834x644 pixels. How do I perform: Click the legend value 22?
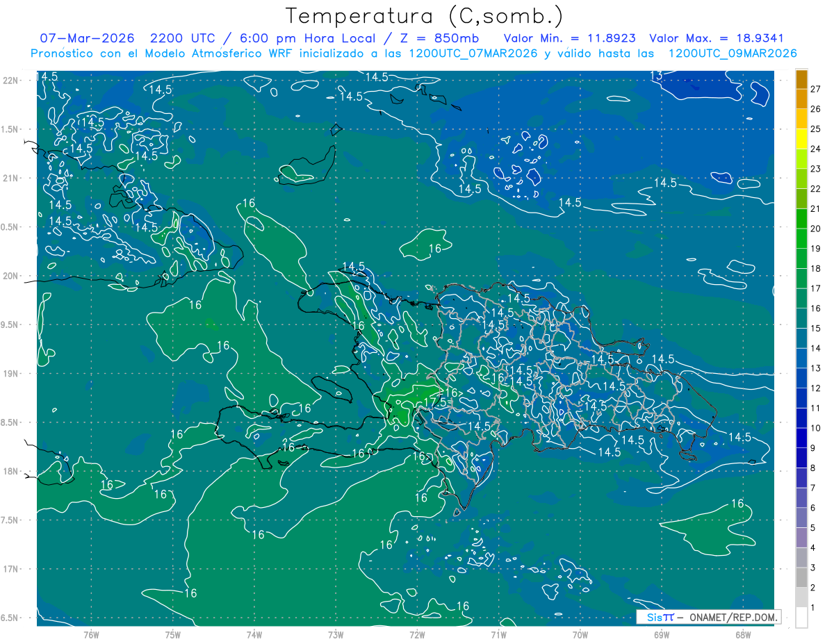click(816, 188)
